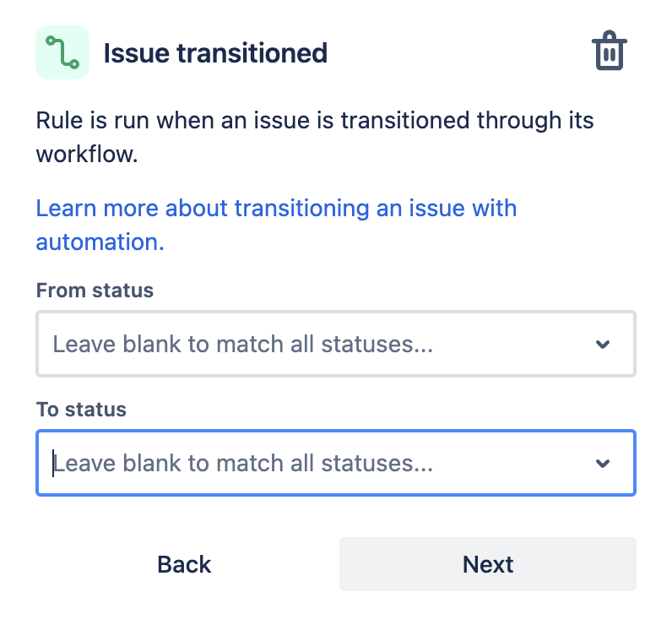Click the words issue with in the link
Screen dimensions: 672x625
point(463,208)
